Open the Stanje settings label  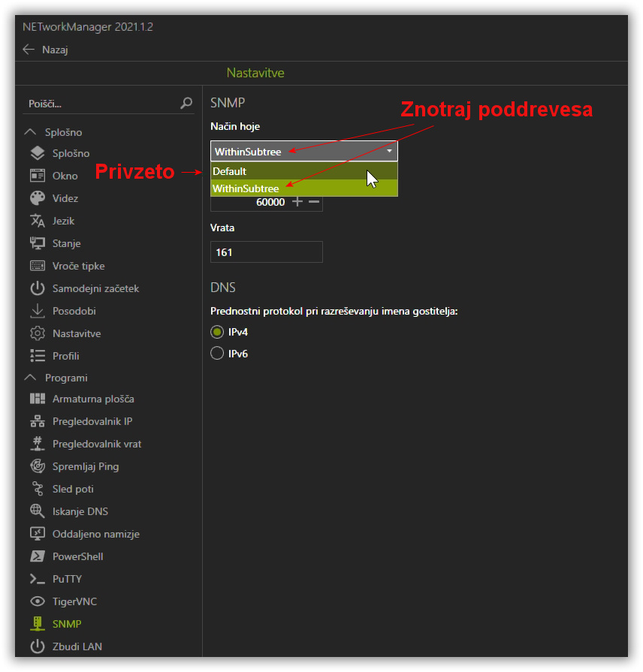pos(66,243)
